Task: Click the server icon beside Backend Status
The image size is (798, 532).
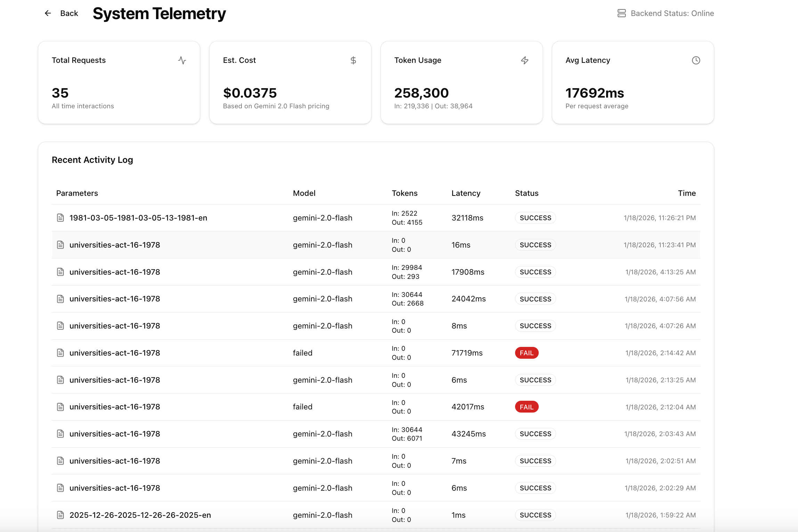Action: pyautogui.click(x=621, y=13)
